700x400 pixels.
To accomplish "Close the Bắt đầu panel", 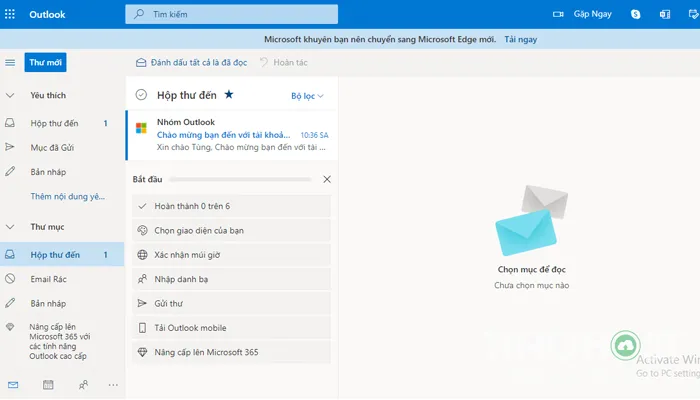I will 327,179.
